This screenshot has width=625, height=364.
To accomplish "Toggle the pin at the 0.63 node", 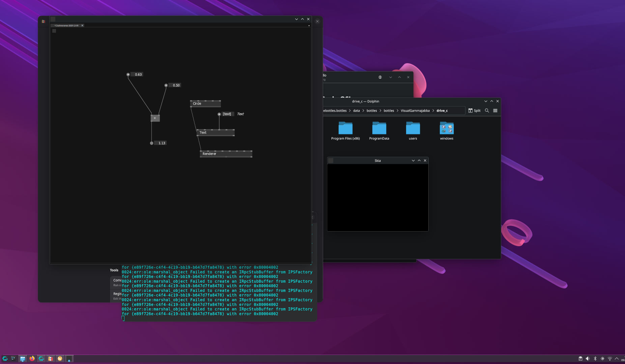I will coord(128,74).
